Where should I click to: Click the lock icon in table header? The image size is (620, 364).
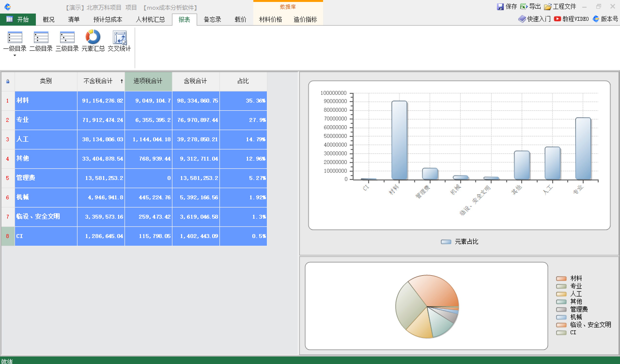click(x=8, y=81)
